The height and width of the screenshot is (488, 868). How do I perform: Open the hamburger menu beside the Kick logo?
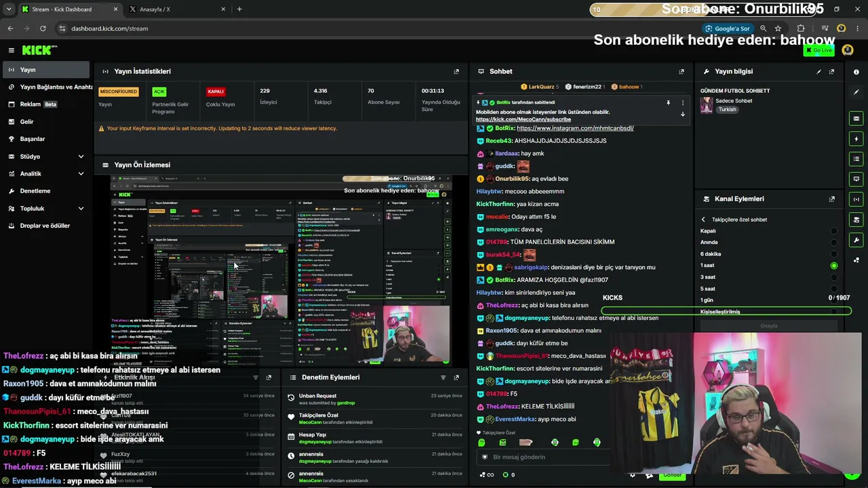pyautogui.click(x=11, y=50)
